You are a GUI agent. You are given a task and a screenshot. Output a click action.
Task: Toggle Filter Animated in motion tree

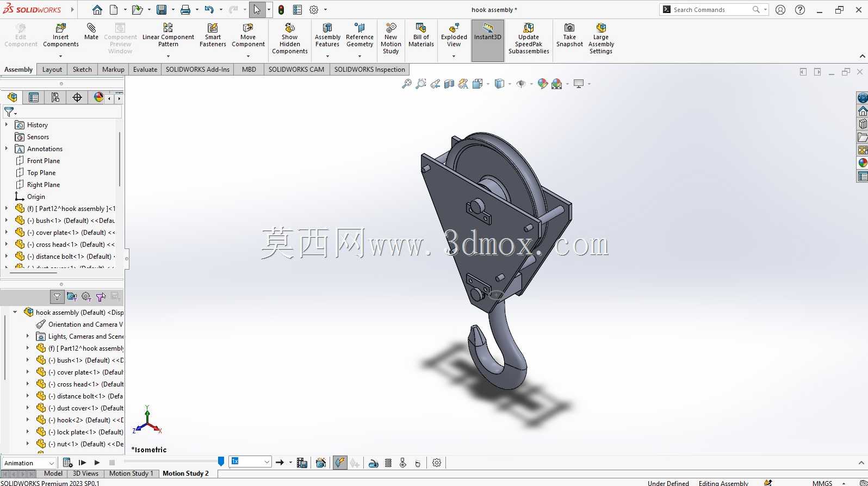point(72,296)
